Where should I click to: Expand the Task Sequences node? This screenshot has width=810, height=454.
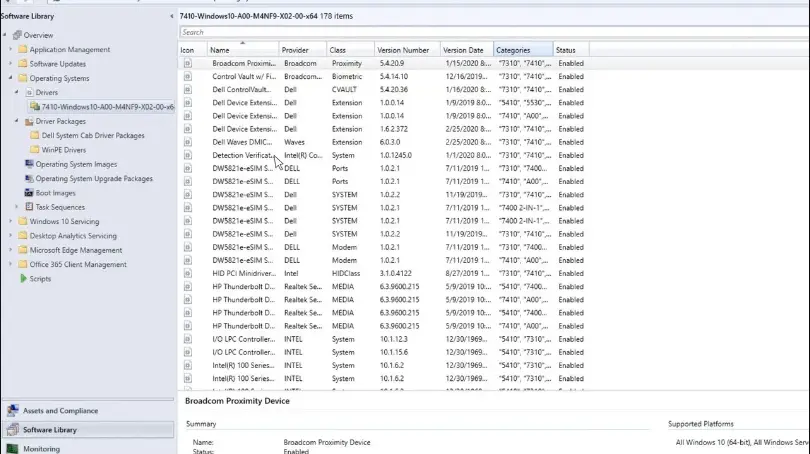[x=17, y=207]
